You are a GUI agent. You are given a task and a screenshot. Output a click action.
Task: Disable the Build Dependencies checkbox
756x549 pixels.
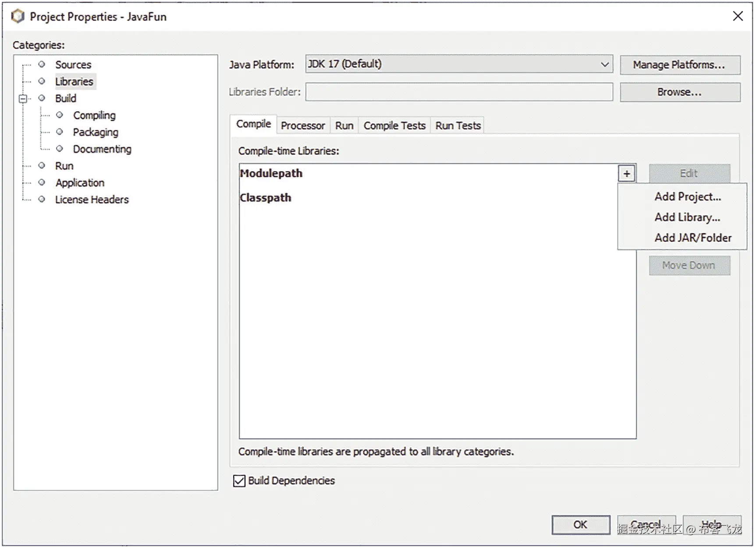pos(239,481)
